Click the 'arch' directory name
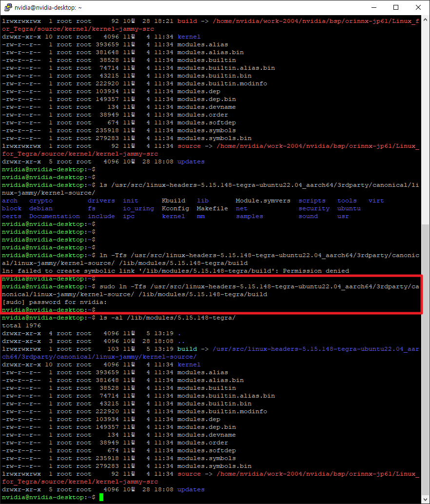 point(10,201)
